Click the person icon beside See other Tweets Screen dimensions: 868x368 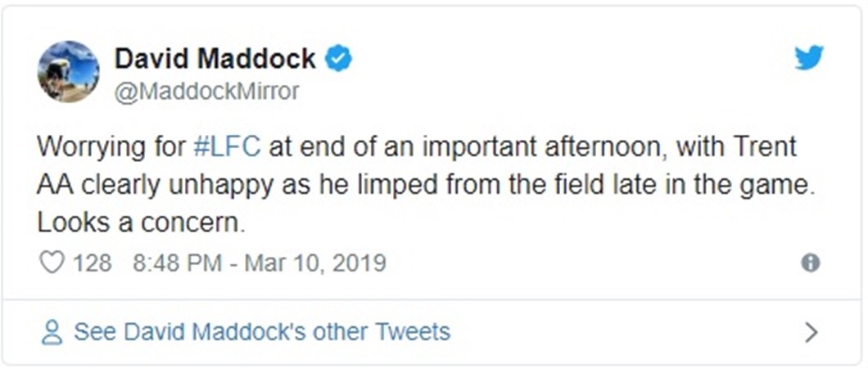point(52,331)
